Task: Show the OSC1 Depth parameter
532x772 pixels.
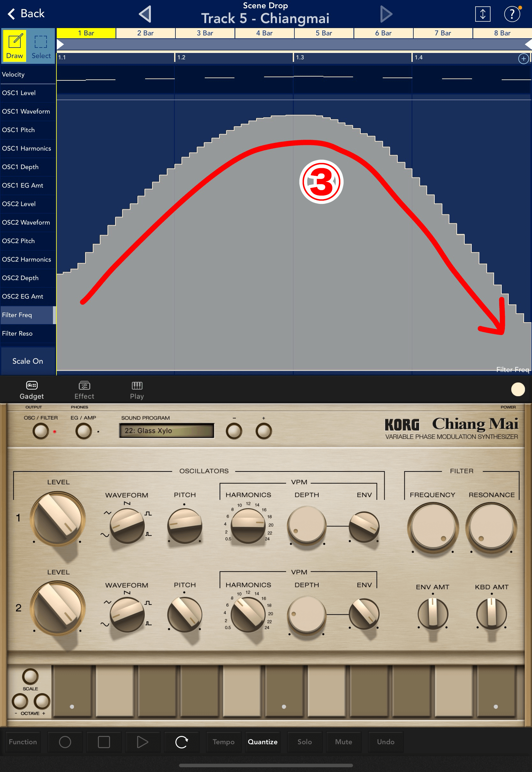Action: pyautogui.click(x=28, y=167)
